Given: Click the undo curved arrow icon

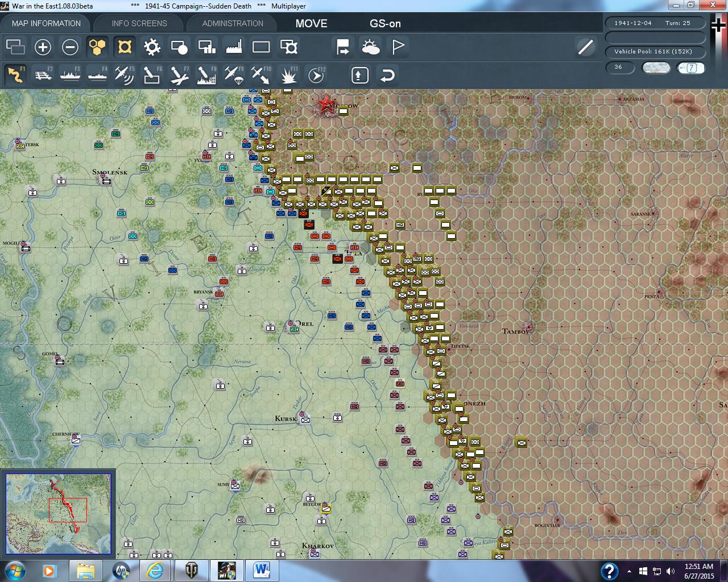Looking at the screenshot, I should pyautogui.click(x=387, y=75).
